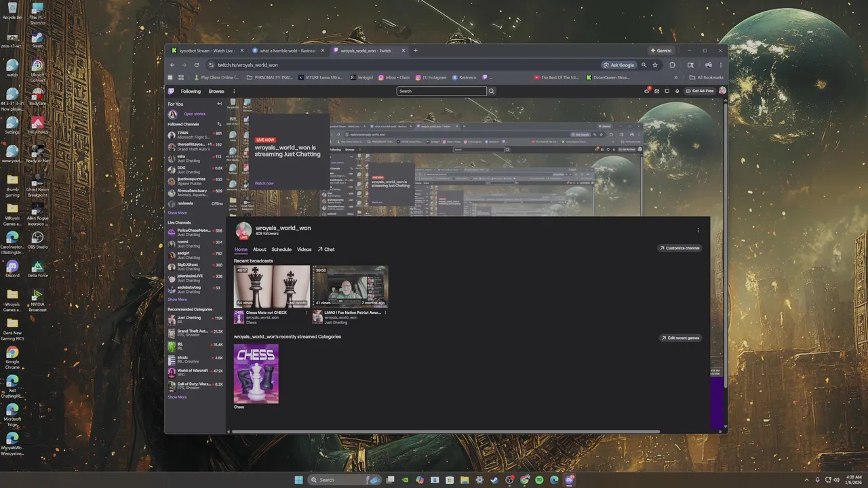Click the Get Ad-Free button
This screenshot has width=868, height=488.
click(701, 91)
